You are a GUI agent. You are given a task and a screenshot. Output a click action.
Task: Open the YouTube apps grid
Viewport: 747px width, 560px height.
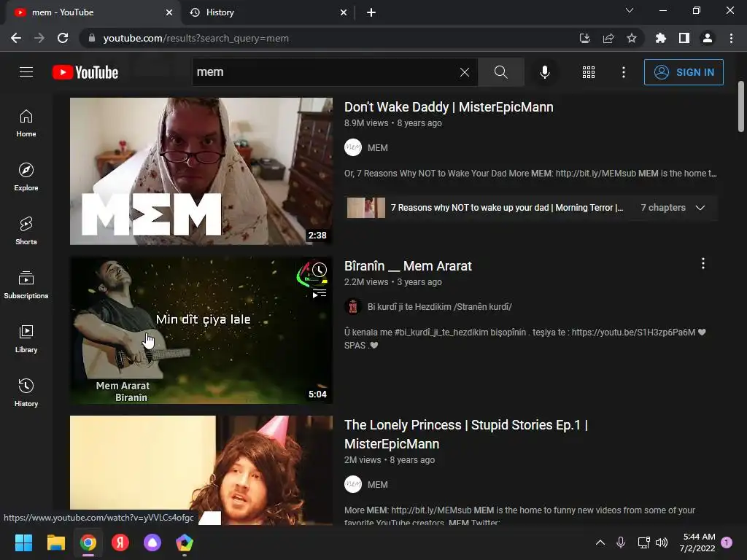pyautogui.click(x=589, y=72)
